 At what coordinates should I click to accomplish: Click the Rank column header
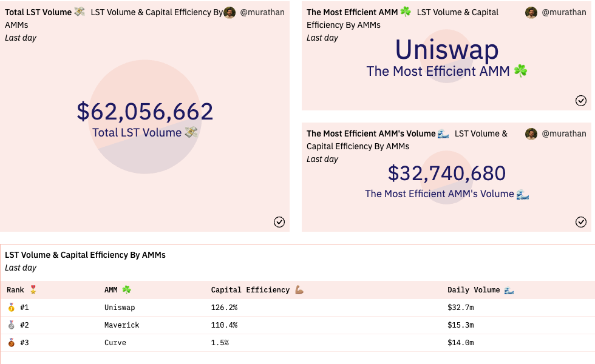pyautogui.click(x=16, y=290)
